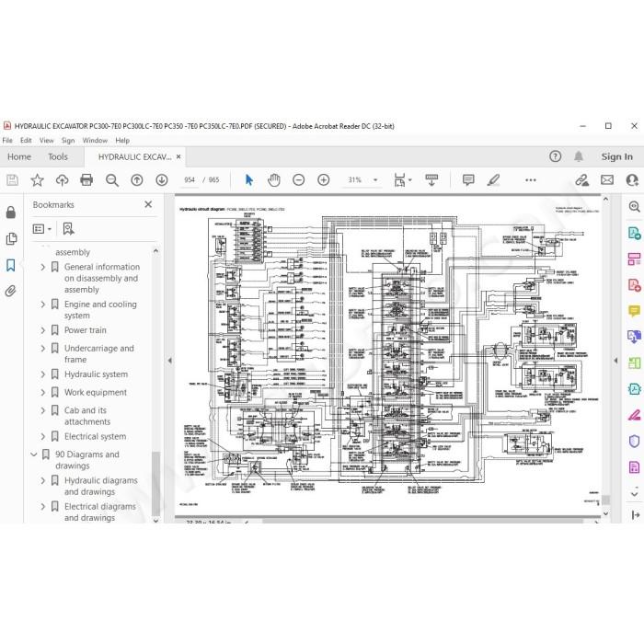This screenshot has width=644, height=644.
Task: Send file by email envelope icon
Action: click(x=607, y=180)
